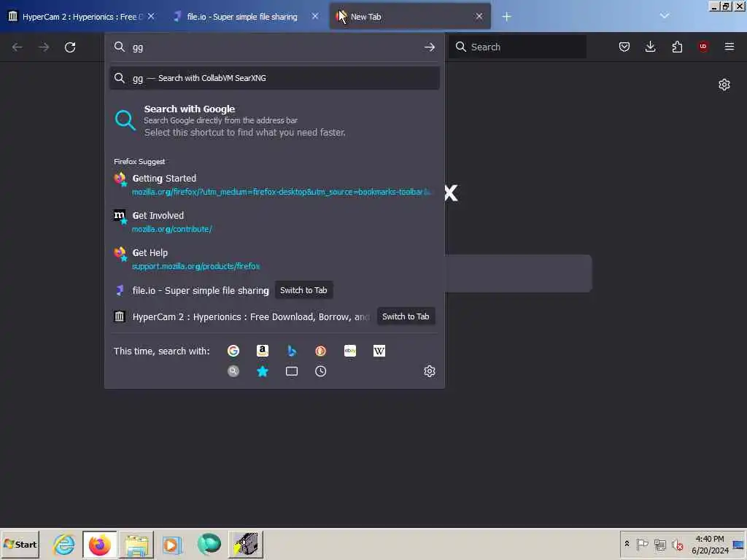Select the New Tab tab

pos(410,17)
